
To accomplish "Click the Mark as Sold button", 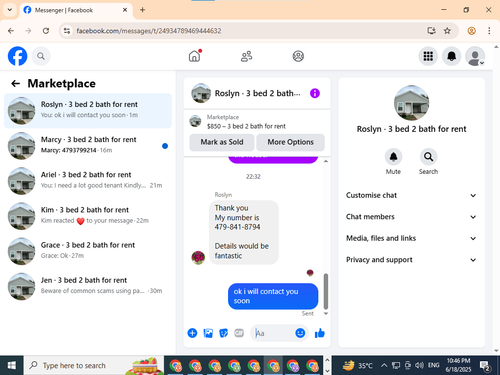I will click(222, 142).
